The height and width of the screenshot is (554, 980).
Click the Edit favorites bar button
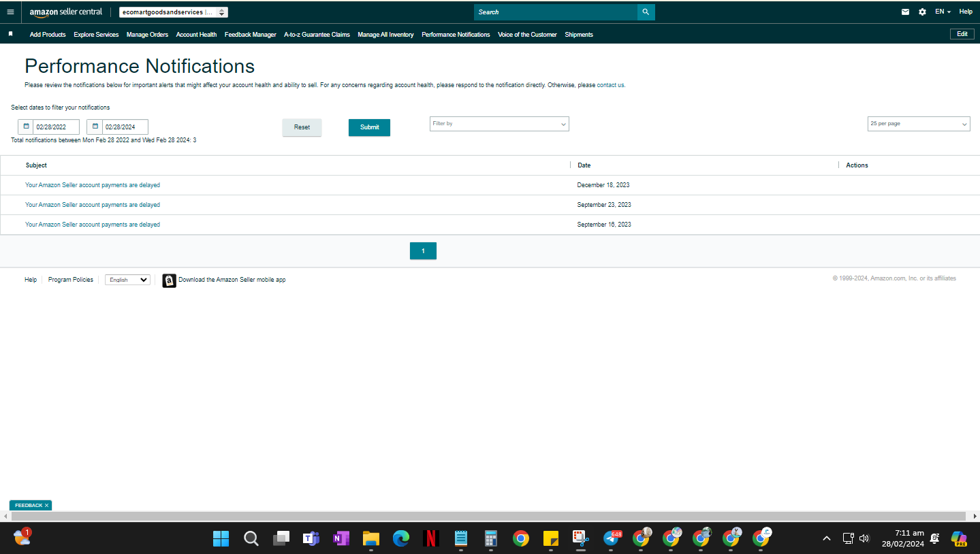pos(962,34)
